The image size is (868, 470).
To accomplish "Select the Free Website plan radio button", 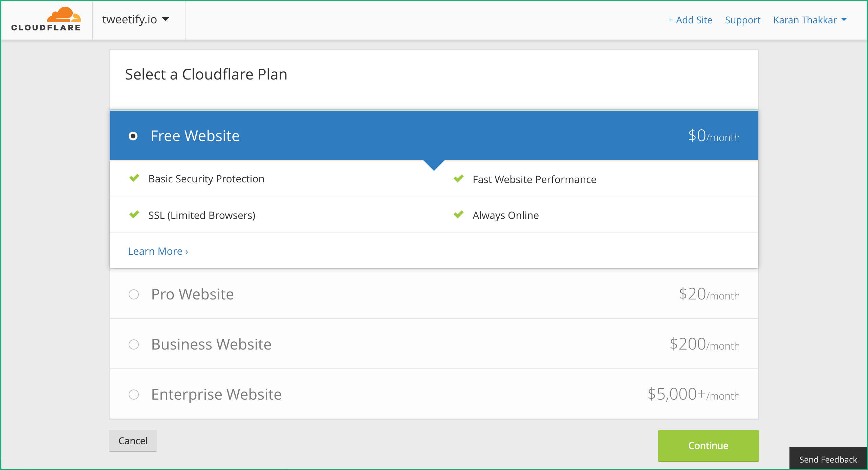I will pyautogui.click(x=134, y=136).
